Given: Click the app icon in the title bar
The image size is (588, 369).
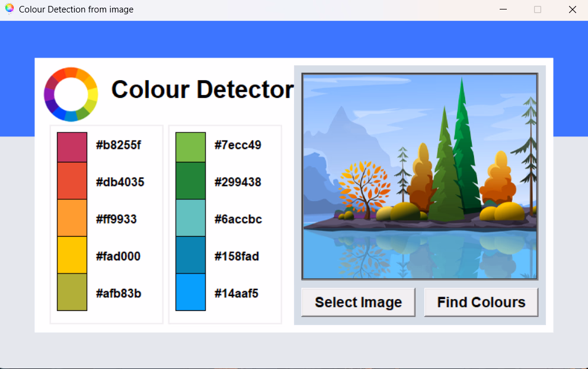Looking at the screenshot, I should coord(9,9).
